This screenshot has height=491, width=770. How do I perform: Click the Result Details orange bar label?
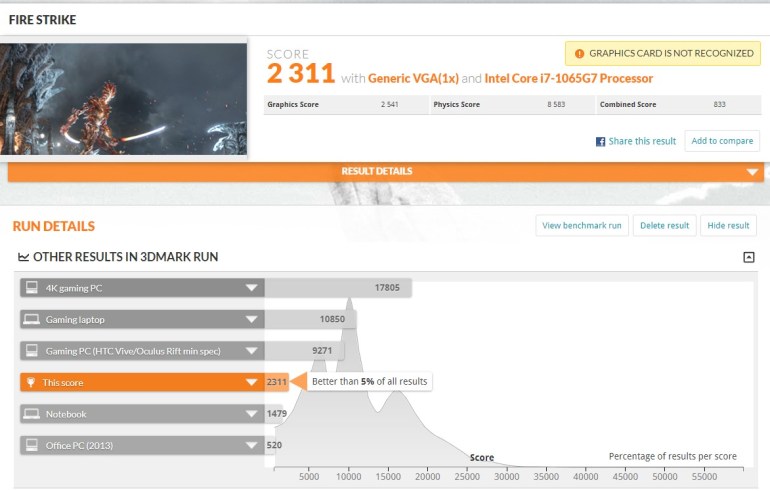pos(377,171)
